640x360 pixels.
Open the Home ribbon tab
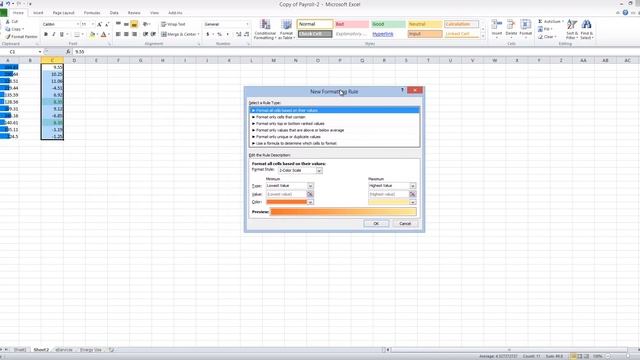[x=18, y=13]
